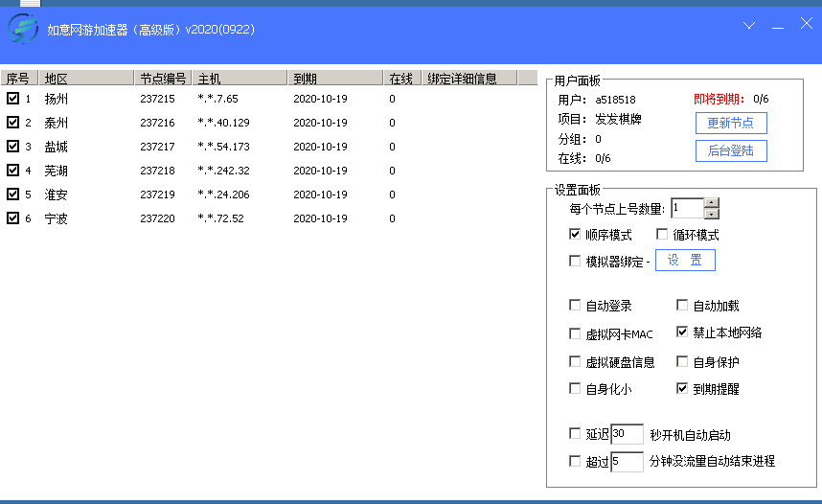The height and width of the screenshot is (504, 822).
Task: Select the 盐城 region cell
Action: 57,147
